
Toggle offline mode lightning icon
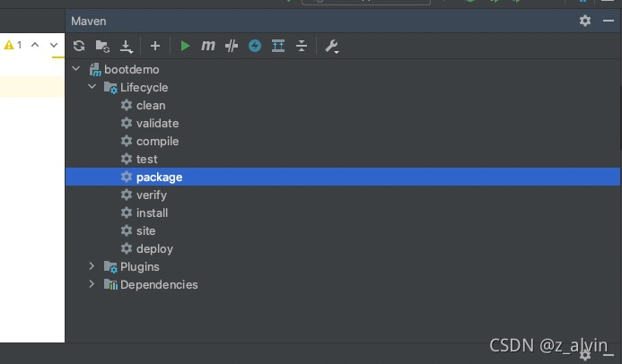255,46
